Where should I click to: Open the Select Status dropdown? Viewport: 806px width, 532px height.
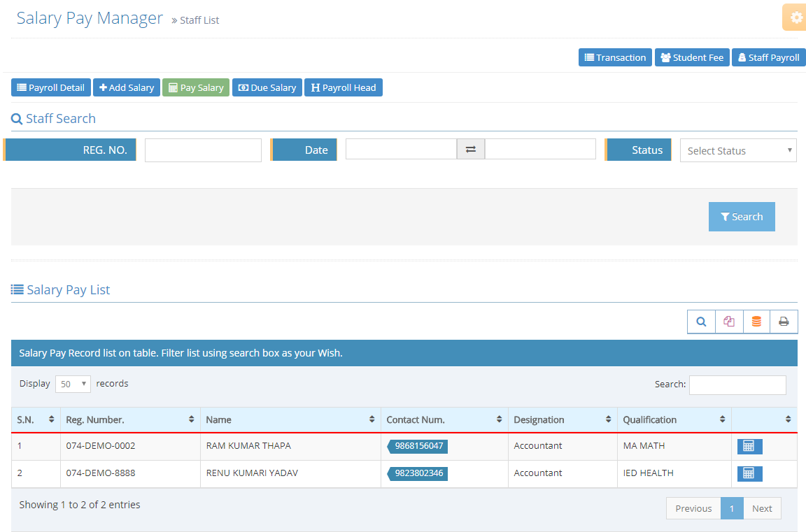(x=738, y=150)
